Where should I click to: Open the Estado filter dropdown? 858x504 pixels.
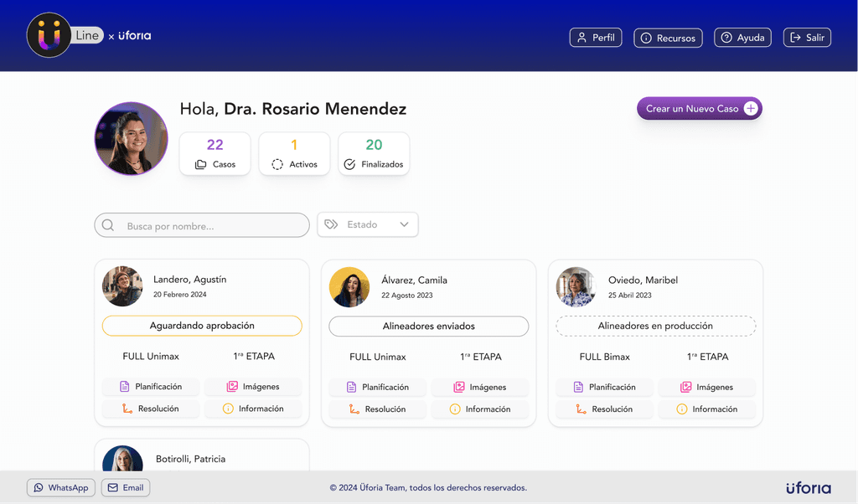(368, 224)
